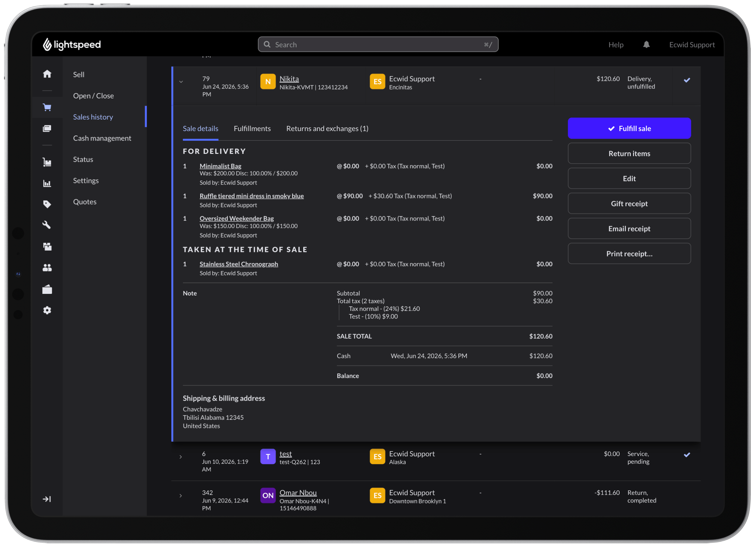The image size is (756, 548).
Task: Click the SALE TOTAL $120.60 amount
Action: coord(541,336)
